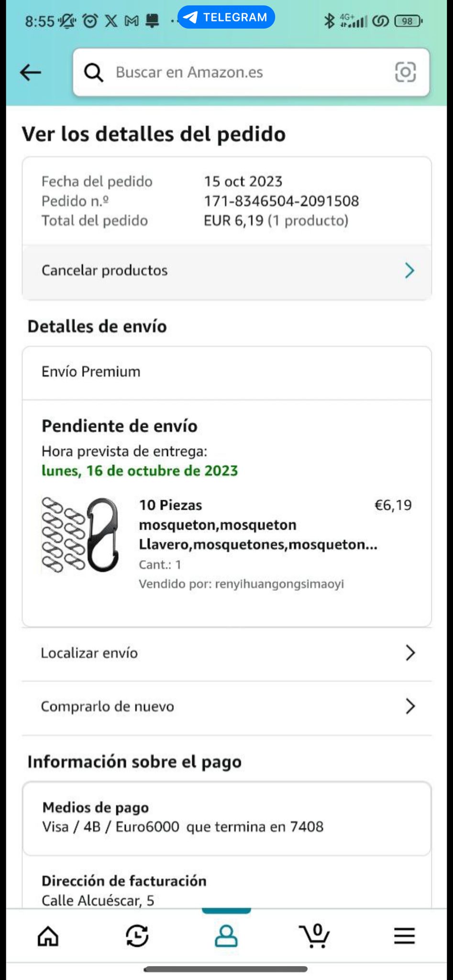Expand Cancelar productos chevron
This screenshot has width=453, height=980.
[x=409, y=270]
